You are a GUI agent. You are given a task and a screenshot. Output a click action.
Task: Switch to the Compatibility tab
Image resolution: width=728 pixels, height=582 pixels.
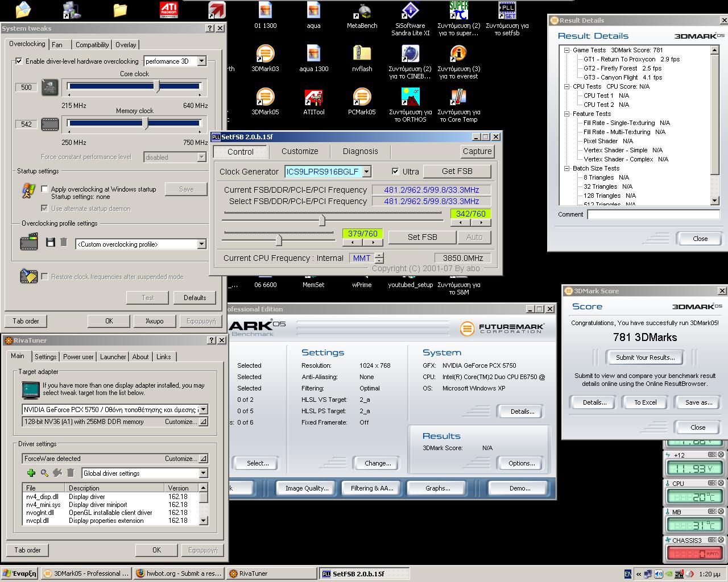pyautogui.click(x=92, y=45)
